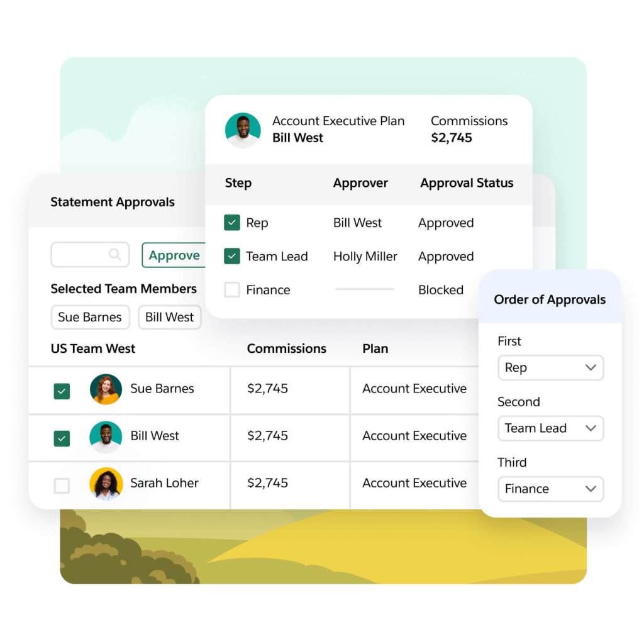Image resolution: width=644 pixels, height=644 pixels.
Task: Click the Plan column header
Action: click(375, 348)
